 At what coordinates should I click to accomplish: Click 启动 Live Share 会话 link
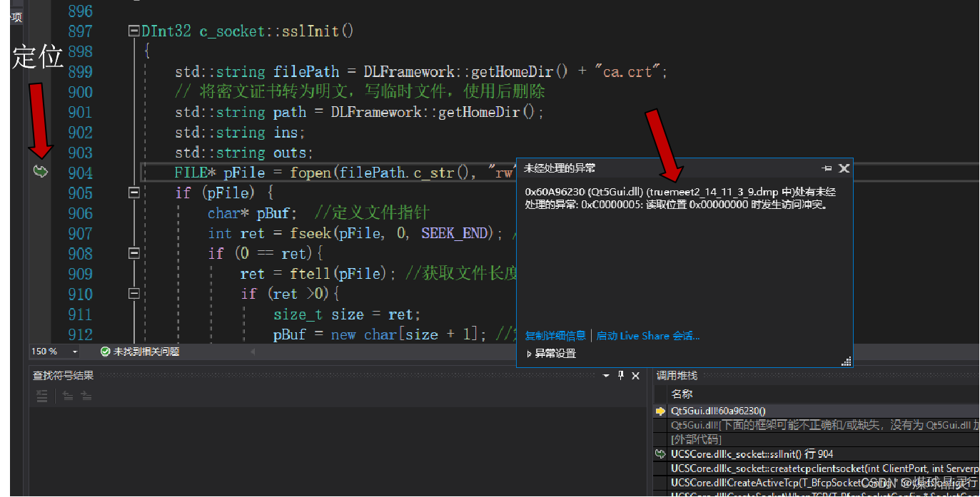[x=648, y=336]
